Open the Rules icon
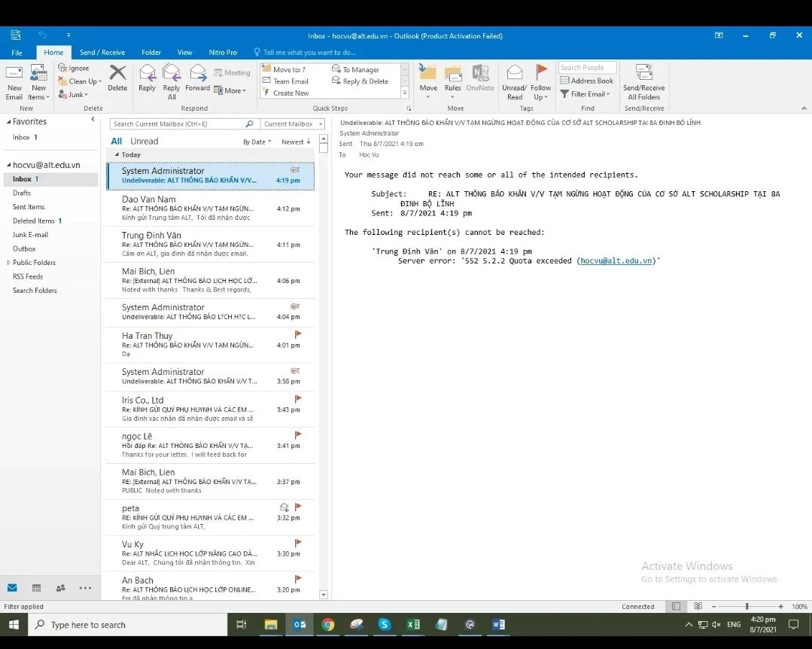 click(452, 73)
